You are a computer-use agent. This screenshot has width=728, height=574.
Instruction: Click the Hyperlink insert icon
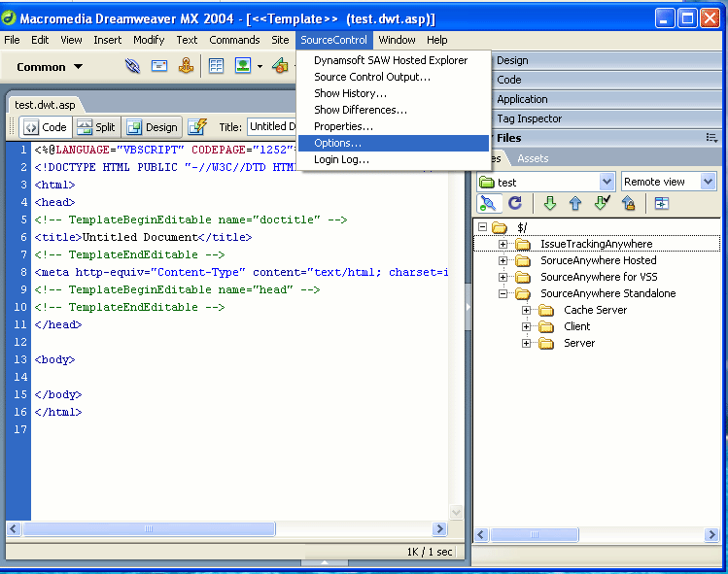[133, 66]
